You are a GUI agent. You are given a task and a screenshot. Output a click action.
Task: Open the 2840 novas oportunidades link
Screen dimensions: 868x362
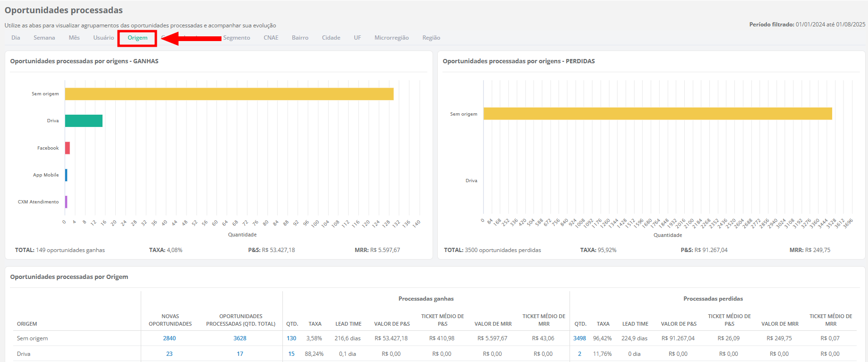170,338
